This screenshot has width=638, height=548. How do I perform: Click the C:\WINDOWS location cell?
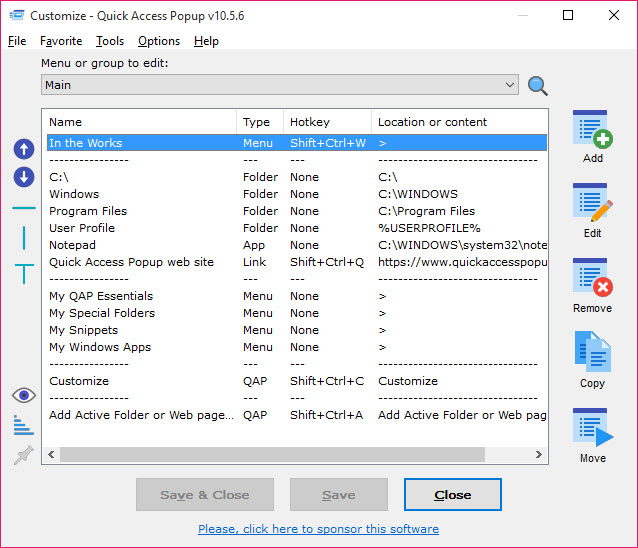pyautogui.click(x=418, y=194)
